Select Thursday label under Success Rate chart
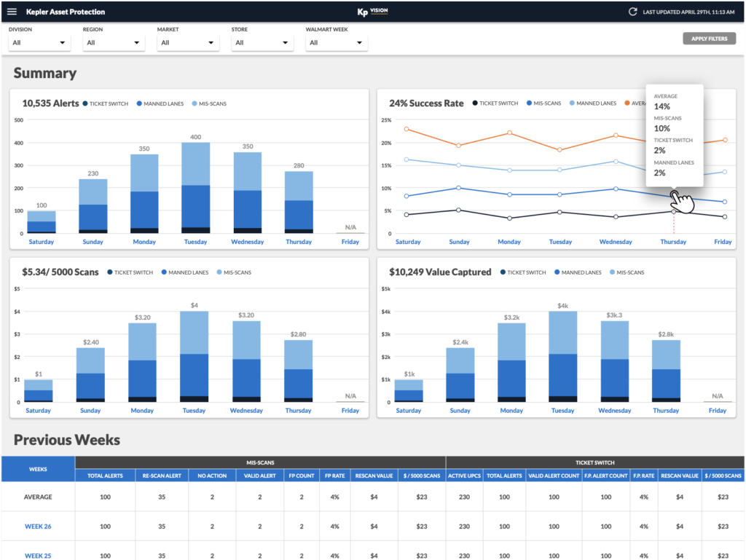This screenshot has height=560, width=746. 673,242
